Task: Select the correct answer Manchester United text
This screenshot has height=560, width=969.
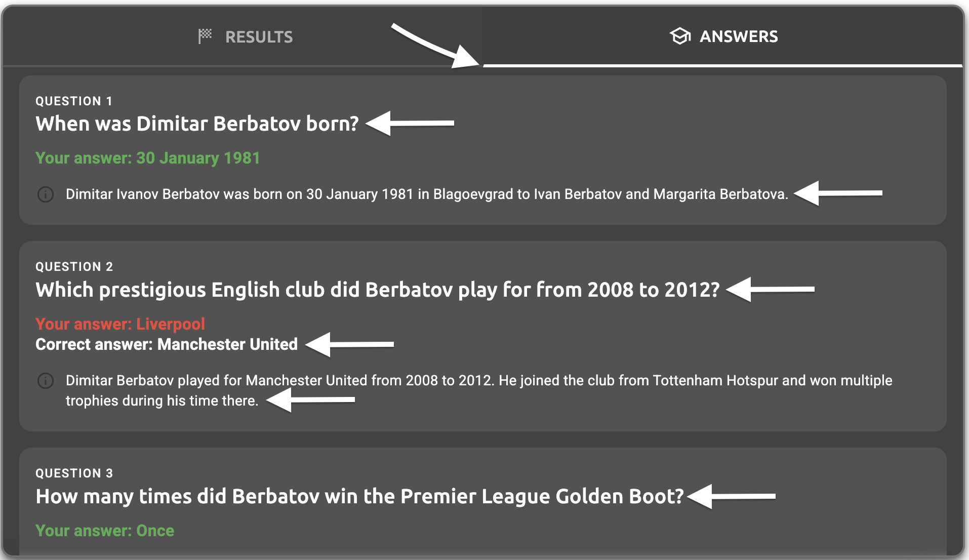Action: click(167, 345)
